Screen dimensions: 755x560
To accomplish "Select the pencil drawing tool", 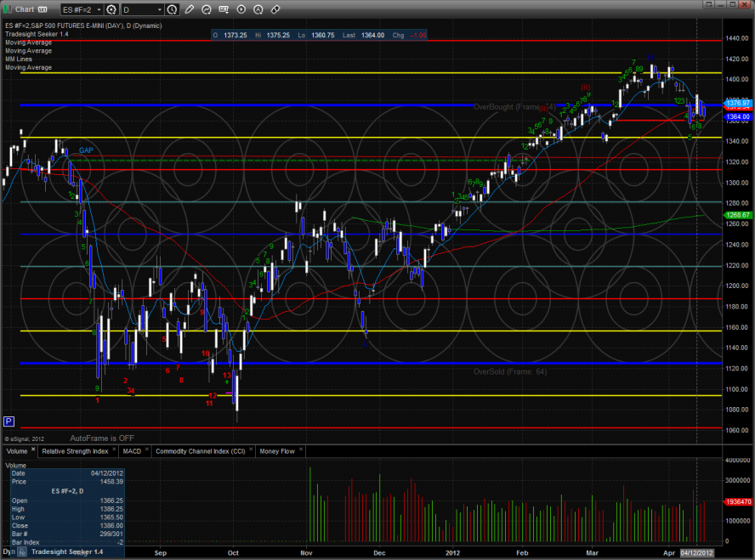I will (190, 9).
